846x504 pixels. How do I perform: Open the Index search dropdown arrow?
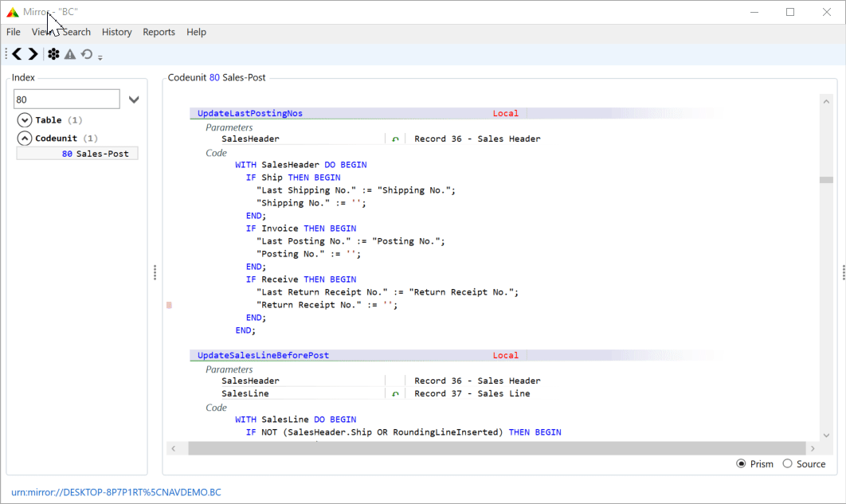(x=134, y=100)
